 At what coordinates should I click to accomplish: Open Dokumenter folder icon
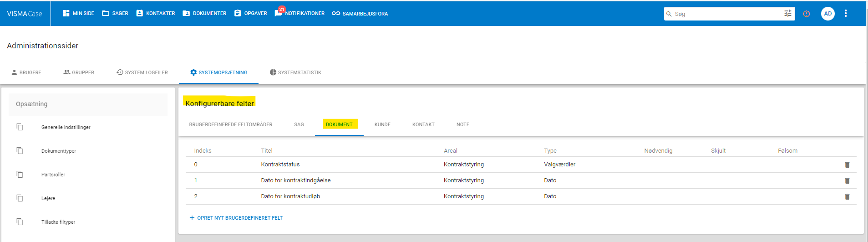click(x=186, y=13)
